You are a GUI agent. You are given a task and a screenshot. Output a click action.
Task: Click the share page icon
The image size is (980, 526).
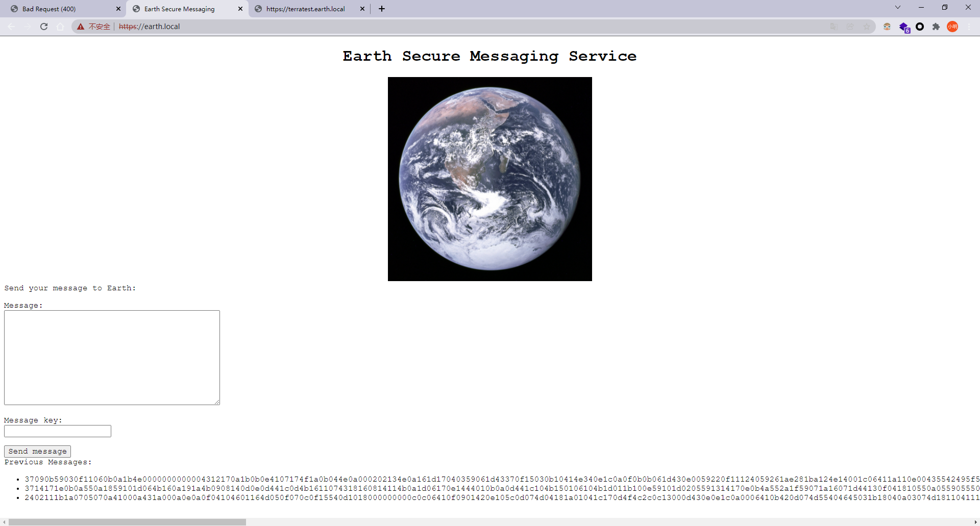[850, 27]
